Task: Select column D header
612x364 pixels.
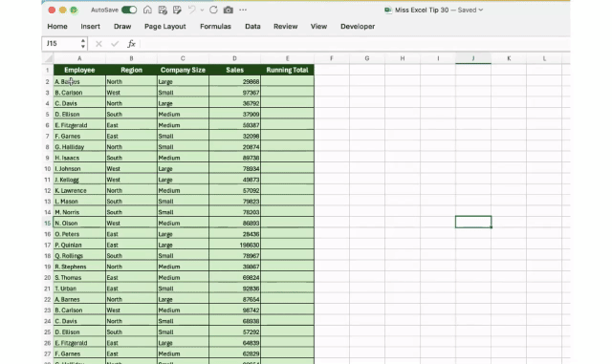Action: click(x=234, y=58)
